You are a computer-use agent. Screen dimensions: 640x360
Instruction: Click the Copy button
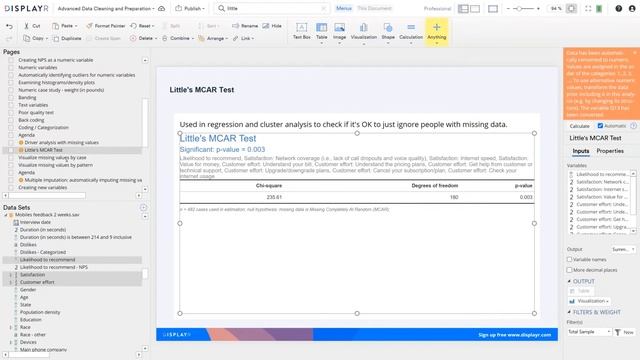[x=35, y=38]
